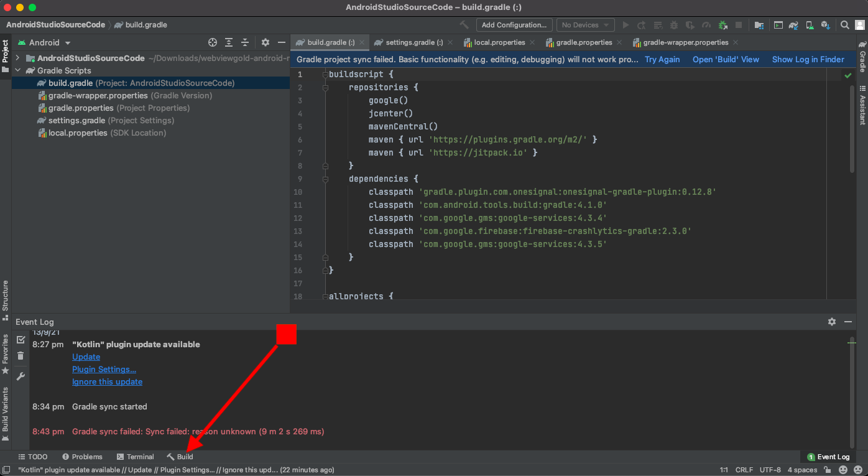Screen dimensions: 868x476
Task: Click the Run play icon
Action: coord(626,25)
